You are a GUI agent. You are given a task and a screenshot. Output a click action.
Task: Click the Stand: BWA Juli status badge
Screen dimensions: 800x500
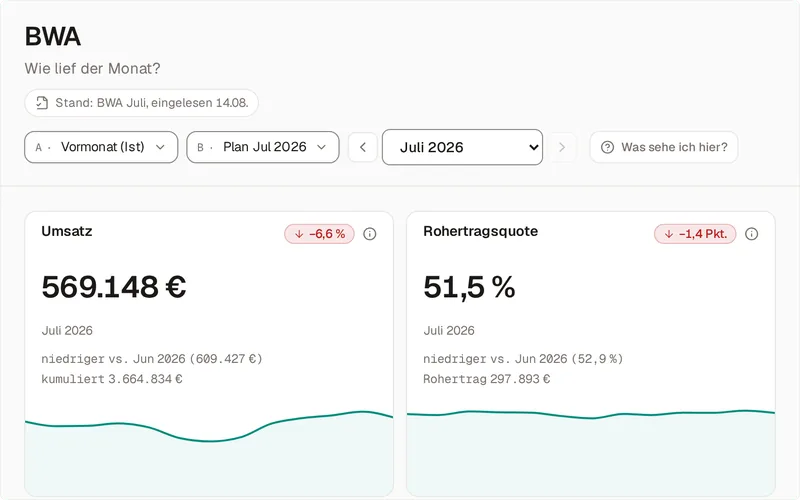click(x=141, y=103)
